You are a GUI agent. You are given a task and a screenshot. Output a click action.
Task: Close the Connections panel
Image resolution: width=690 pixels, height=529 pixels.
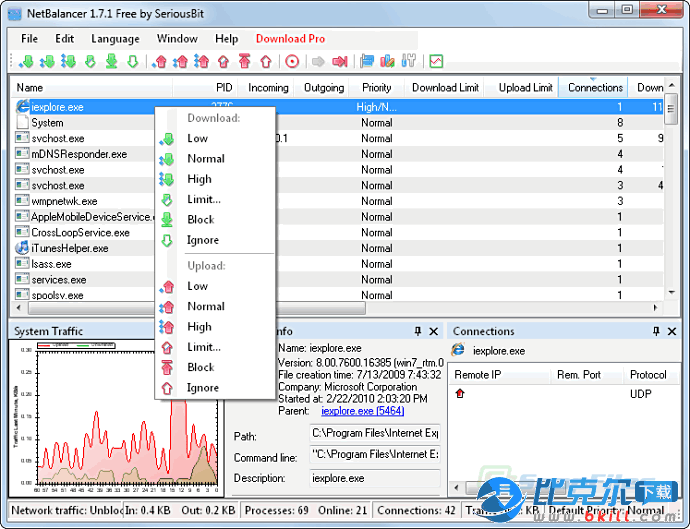coord(674,331)
